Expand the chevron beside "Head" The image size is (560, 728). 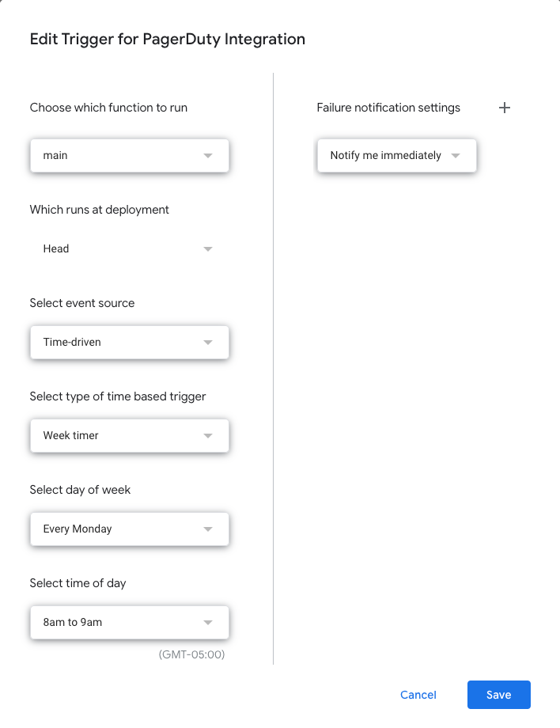208,248
